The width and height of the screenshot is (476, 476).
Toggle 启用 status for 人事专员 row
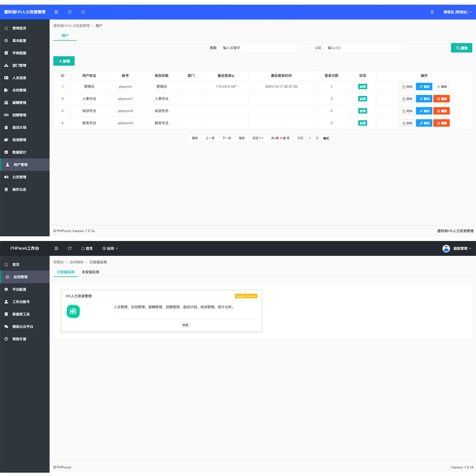point(363,99)
